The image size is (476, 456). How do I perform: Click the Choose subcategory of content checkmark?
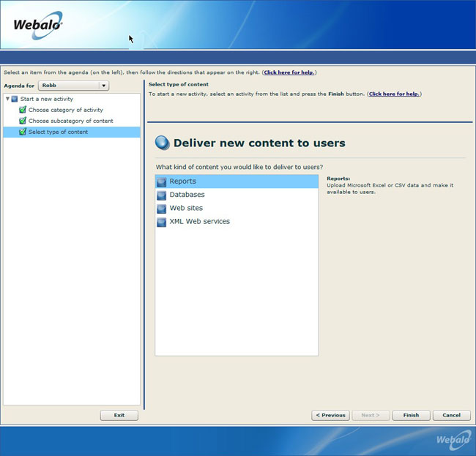(x=23, y=121)
